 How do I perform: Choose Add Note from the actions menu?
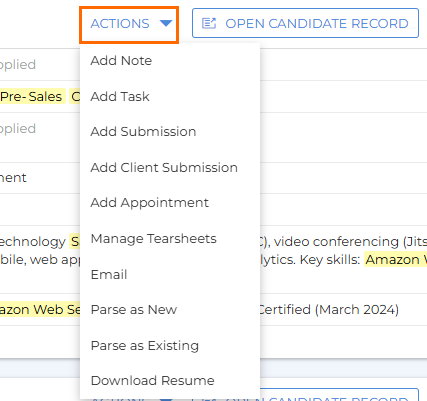(121, 61)
